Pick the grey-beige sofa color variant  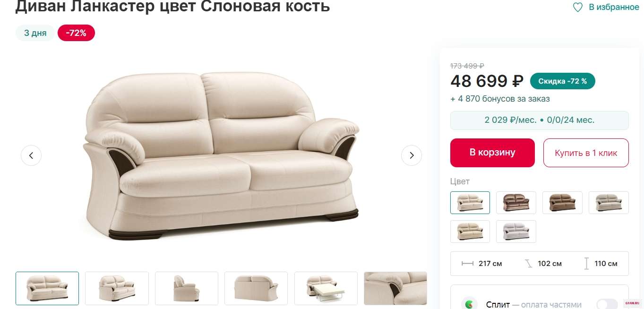tap(609, 203)
